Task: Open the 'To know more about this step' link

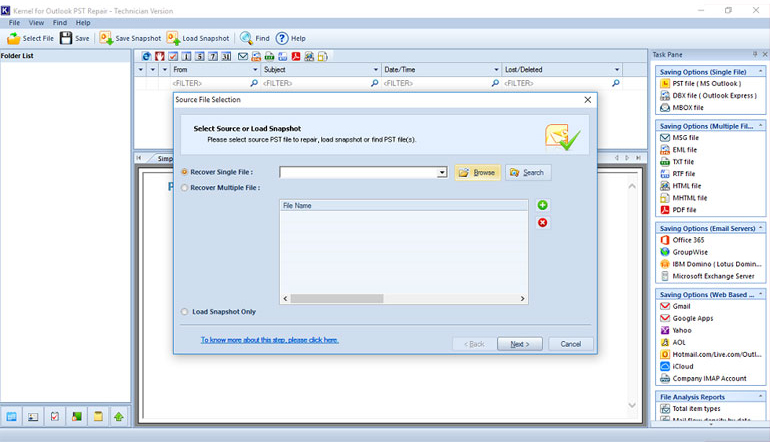Action: (x=270, y=340)
